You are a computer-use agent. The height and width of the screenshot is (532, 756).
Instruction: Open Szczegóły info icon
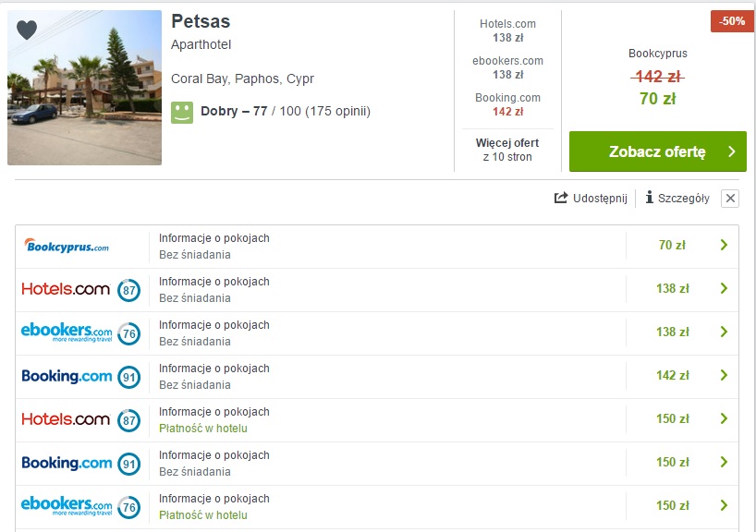(x=650, y=197)
